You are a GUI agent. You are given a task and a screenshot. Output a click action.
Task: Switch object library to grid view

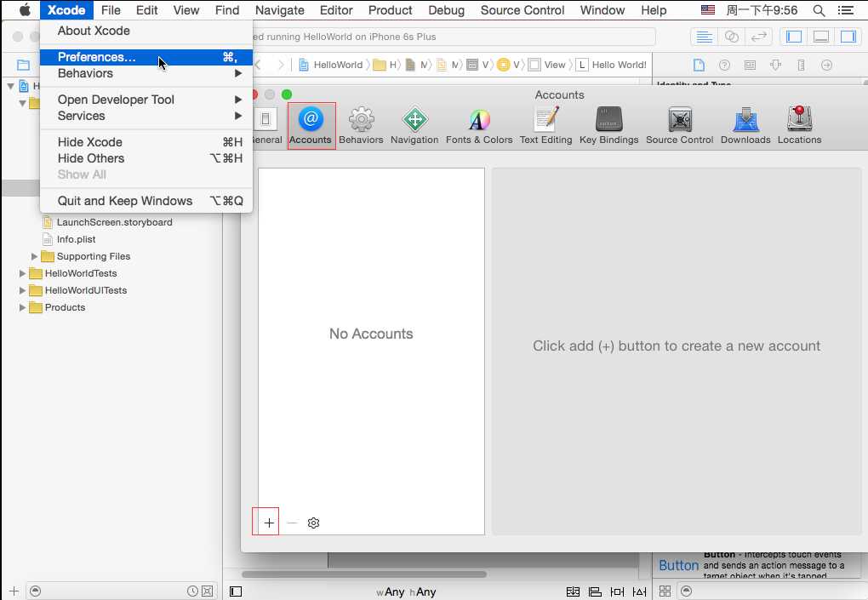click(x=665, y=591)
